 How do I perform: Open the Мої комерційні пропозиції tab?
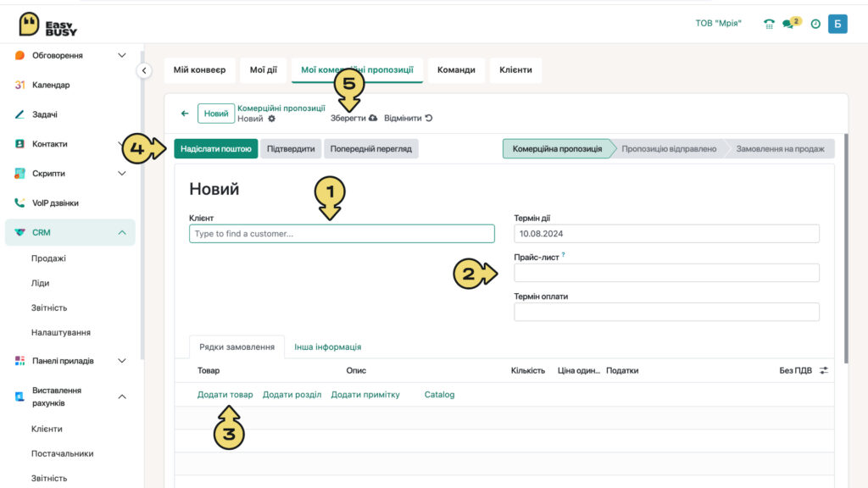click(357, 69)
